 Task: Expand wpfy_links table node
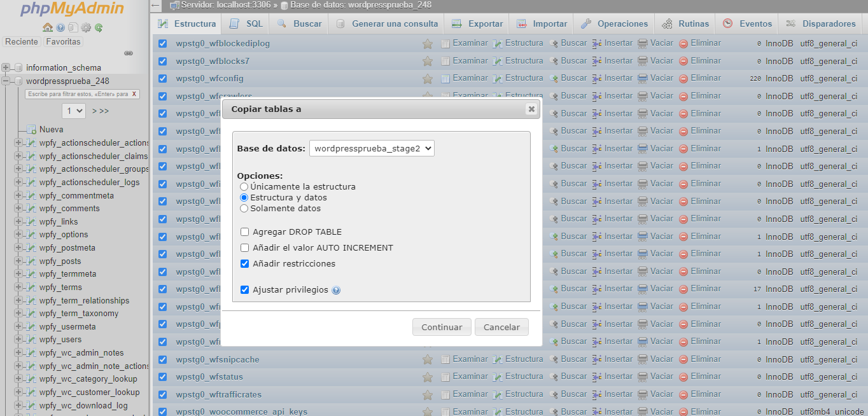pos(18,222)
